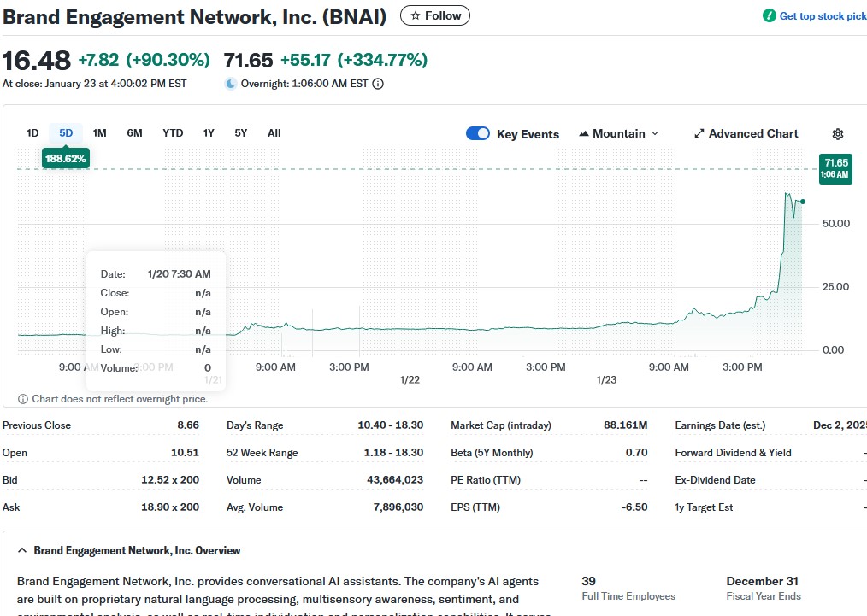
Task: Click the 1y Target Est label
Action: pos(704,507)
